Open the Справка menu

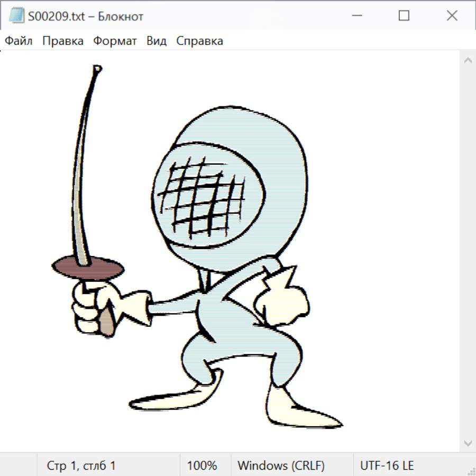(199, 41)
